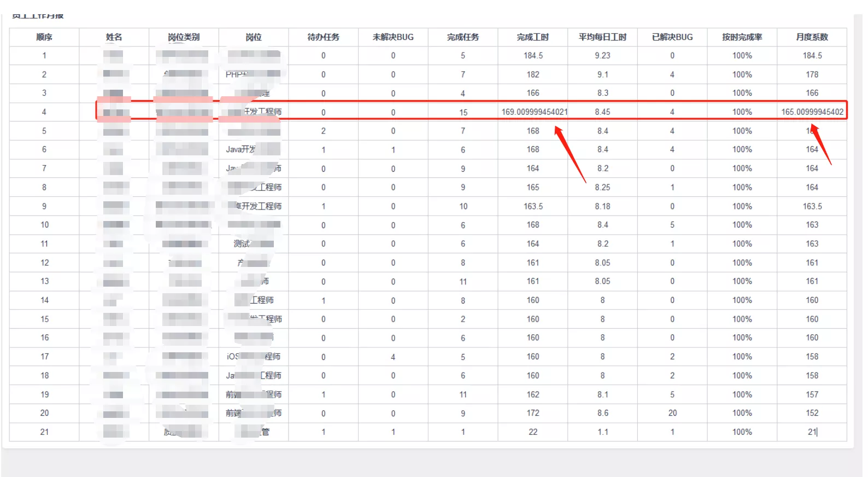Click the 9.23 average daily hours cell
868x477 pixels.
point(602,56)
